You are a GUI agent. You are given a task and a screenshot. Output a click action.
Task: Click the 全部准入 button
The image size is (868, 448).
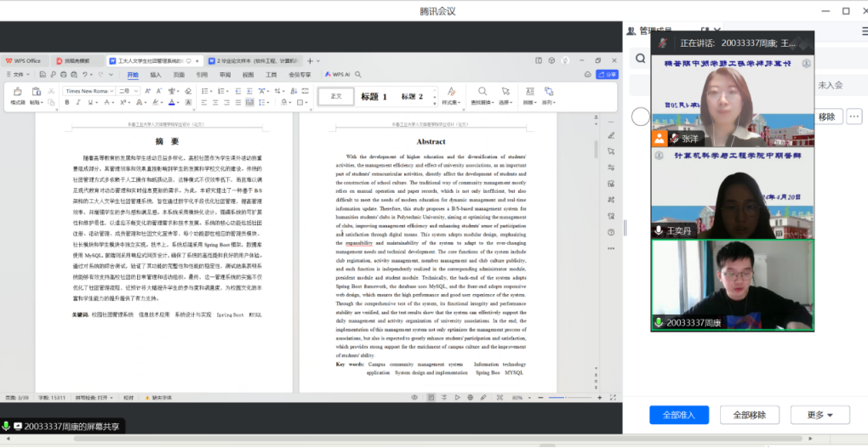point(678,415)
